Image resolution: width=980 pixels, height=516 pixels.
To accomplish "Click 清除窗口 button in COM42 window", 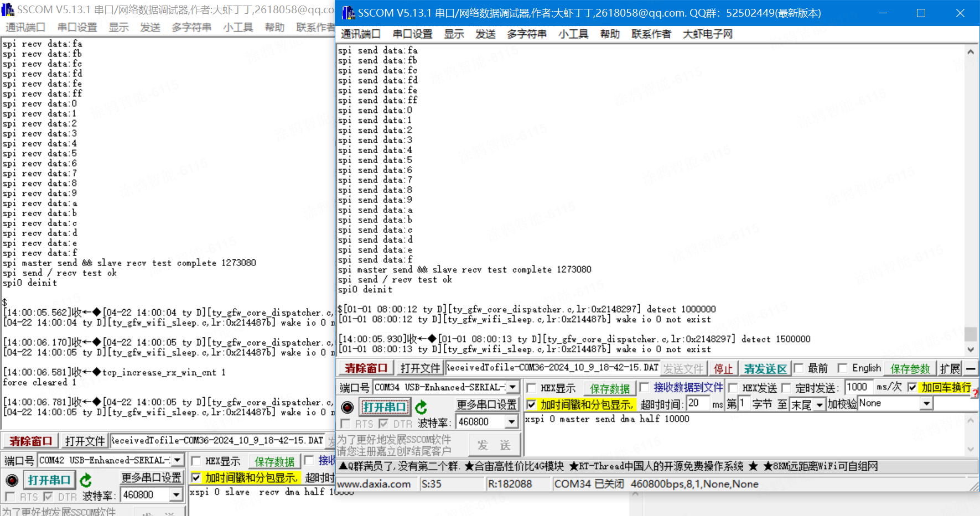I will (30, 441).
